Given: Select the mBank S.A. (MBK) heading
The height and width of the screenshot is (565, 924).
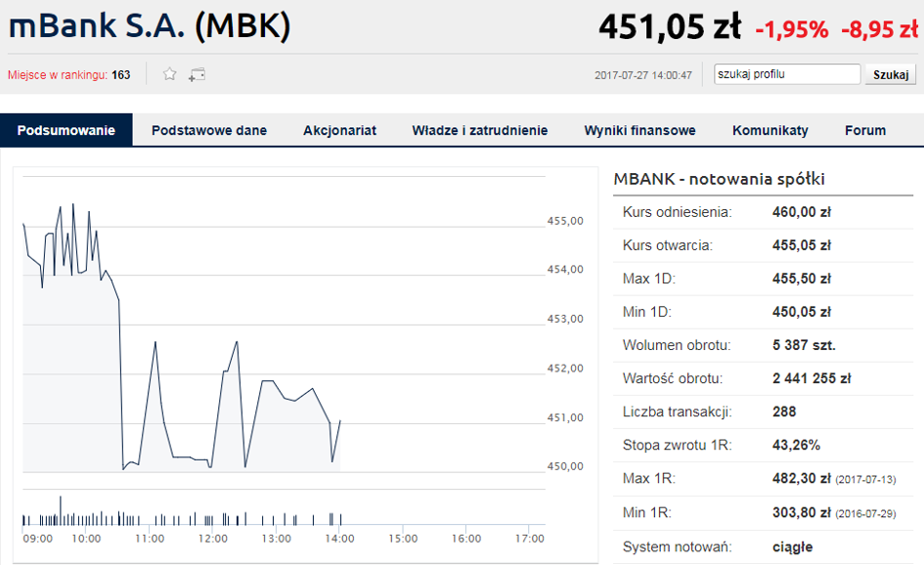Looking at the screenshot, I should point(150,26).
